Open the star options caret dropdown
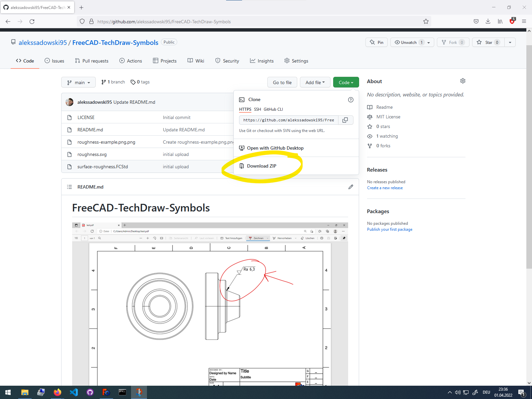Image resolution: width=532 pixels, height=399 pixels. point(510,42)
